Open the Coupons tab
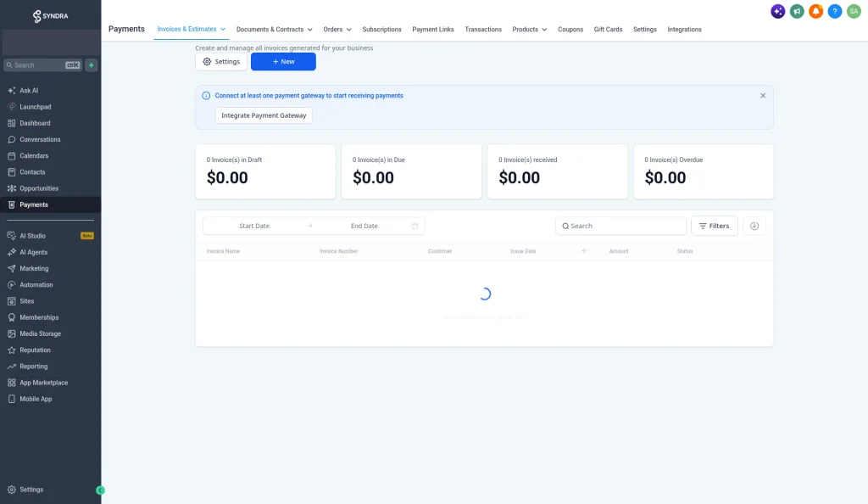This screenshot has height=504, width=868. [570, 30]
